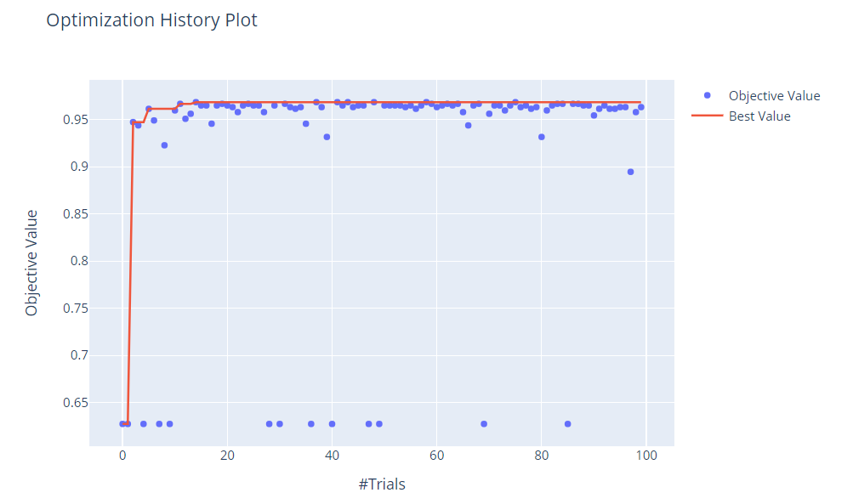This screenshot has height=504, width=853.
Task: Click the x-axis tick label 100
Action: 645,457
